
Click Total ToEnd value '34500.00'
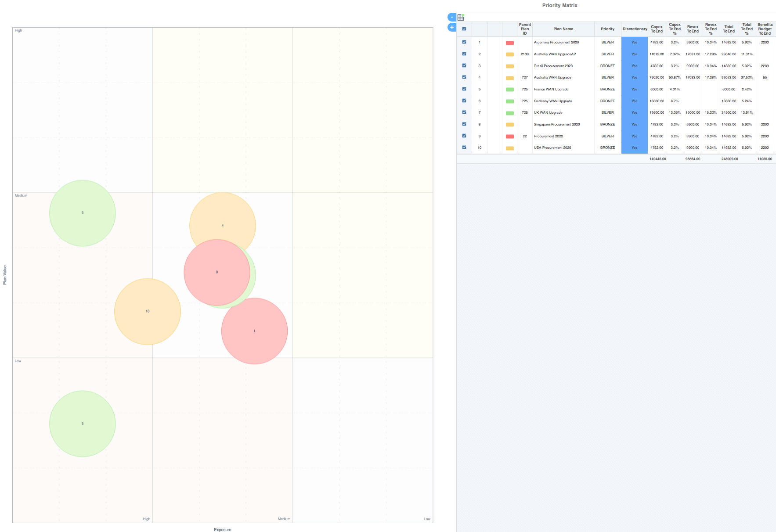(729, 113)
